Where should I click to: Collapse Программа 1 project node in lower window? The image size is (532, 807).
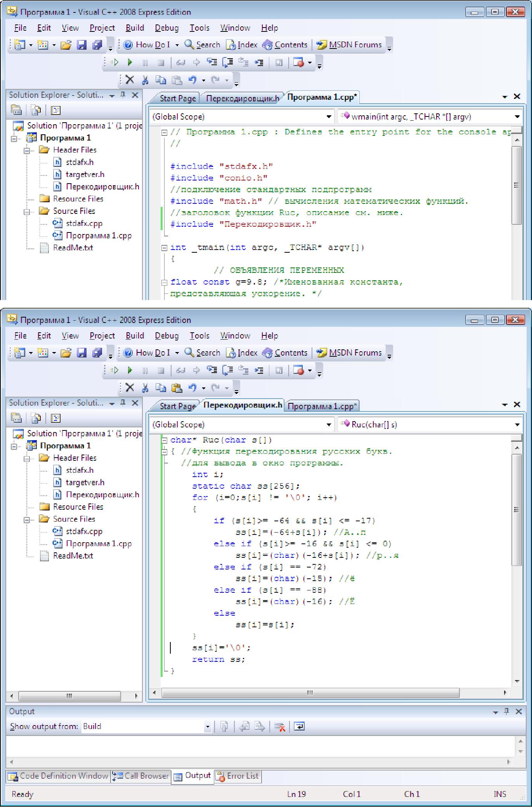pos(14,446)
